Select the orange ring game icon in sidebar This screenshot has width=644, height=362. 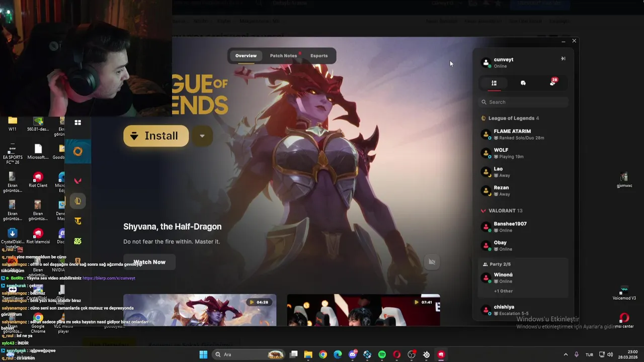point(77,151)
